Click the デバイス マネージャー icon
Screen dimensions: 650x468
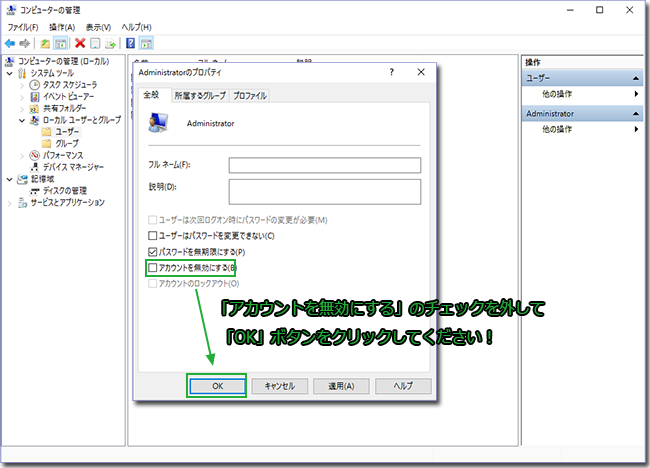coord(35,167)
